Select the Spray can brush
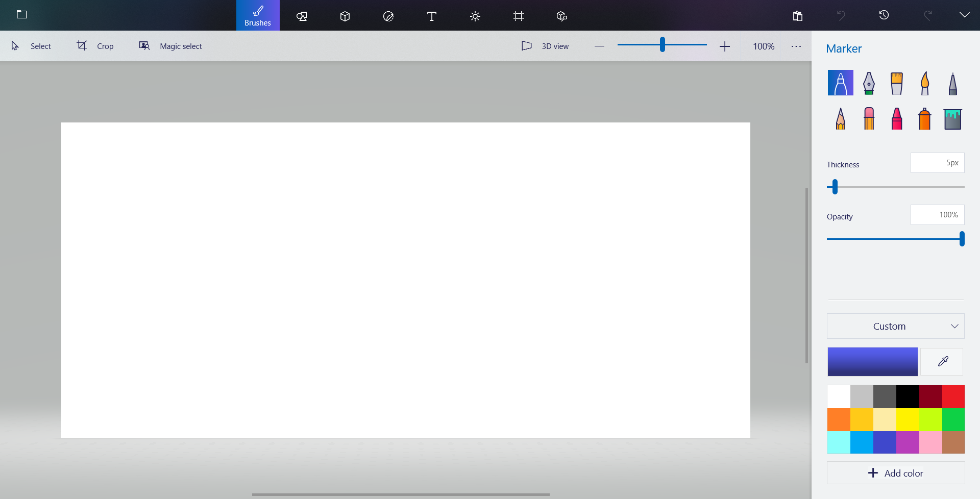This screenshot has width=980, height=499. click(x=924, y=118)
